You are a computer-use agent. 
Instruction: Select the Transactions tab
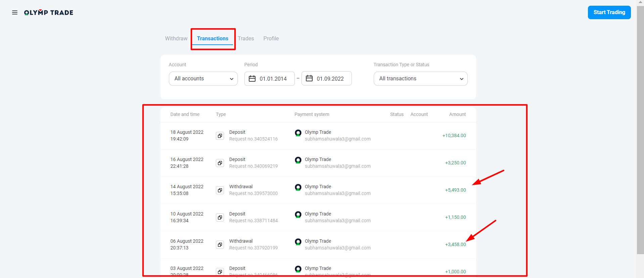click(213, 38)
